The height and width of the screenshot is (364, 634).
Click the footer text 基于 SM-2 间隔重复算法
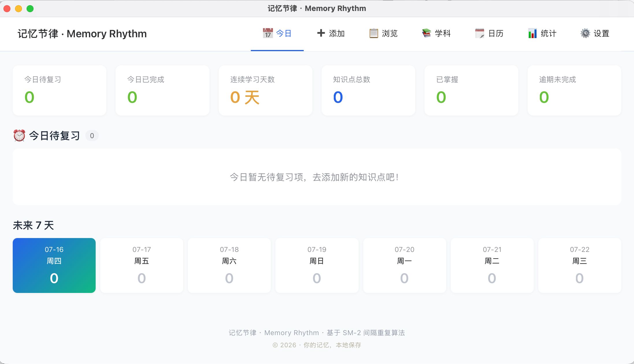[x=366, y=333]
